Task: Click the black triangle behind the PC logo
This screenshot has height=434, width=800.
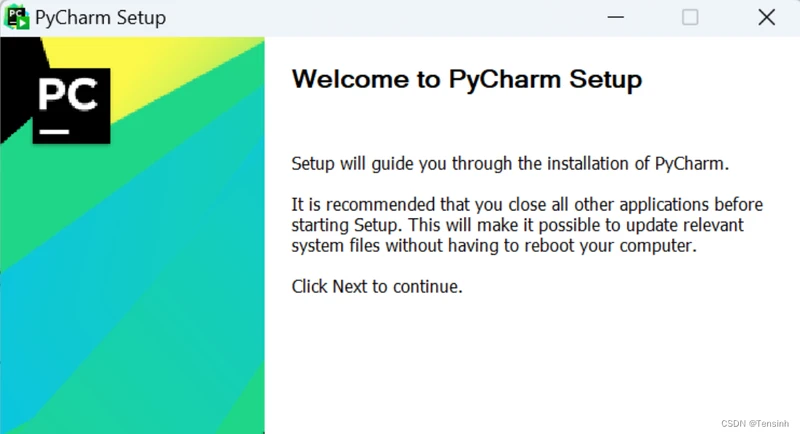Action: 18,82
